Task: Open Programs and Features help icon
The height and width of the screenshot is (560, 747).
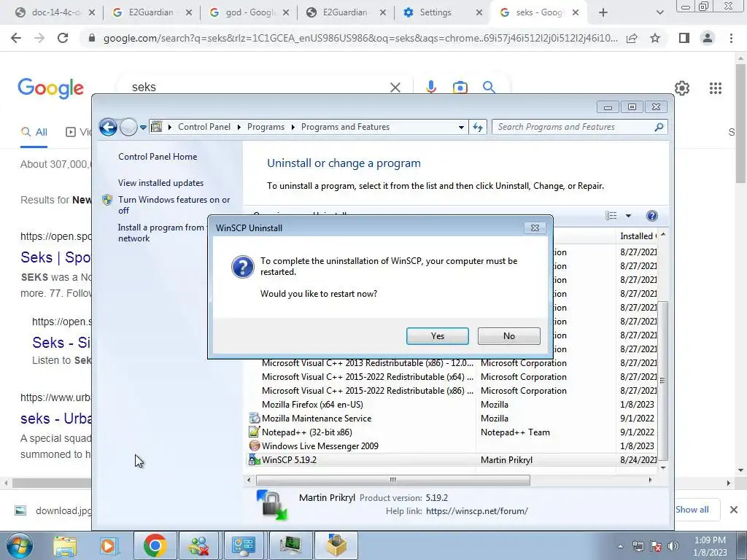Action: (x=651, y=216)
